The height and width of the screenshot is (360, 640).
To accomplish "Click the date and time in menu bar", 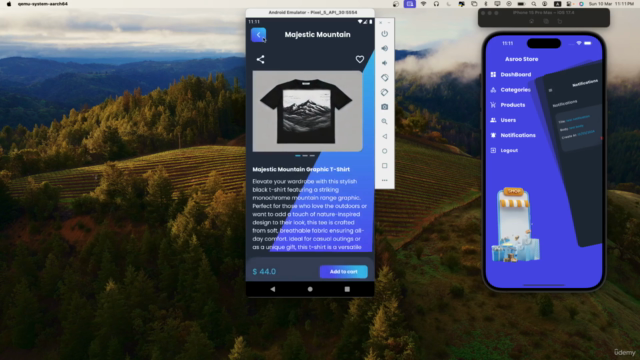I will point(611,4).
